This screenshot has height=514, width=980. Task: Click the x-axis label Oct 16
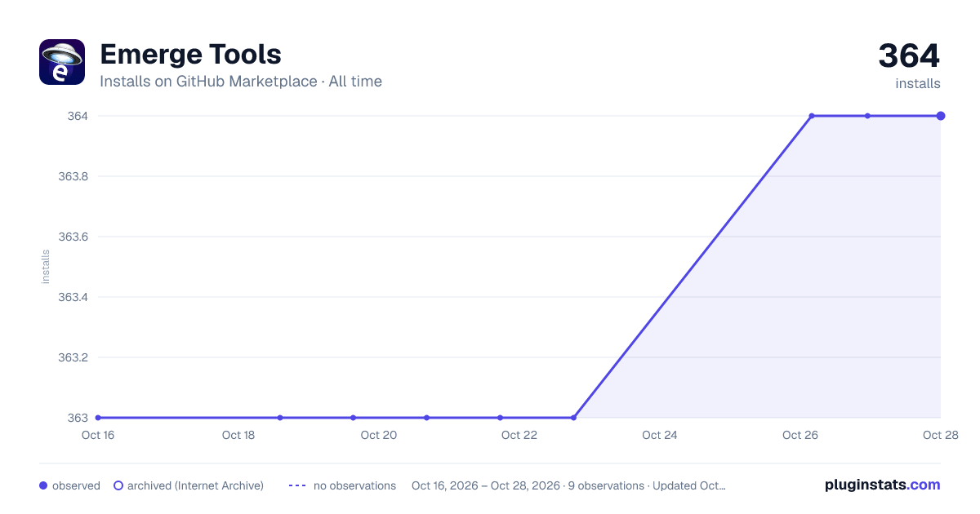tap(98, 435)
